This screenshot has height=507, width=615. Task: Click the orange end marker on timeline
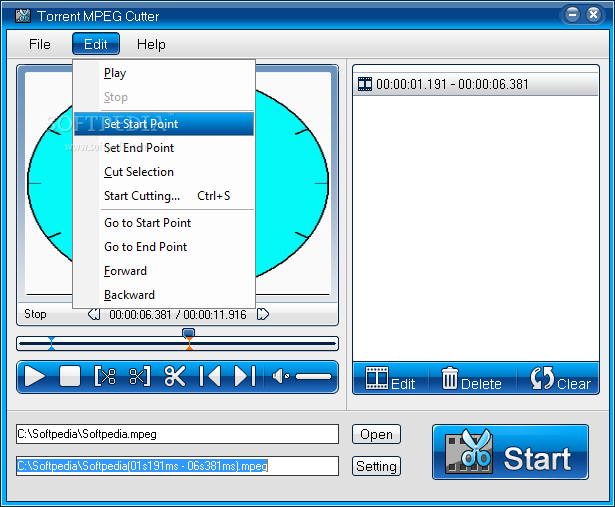pos(189,344)
